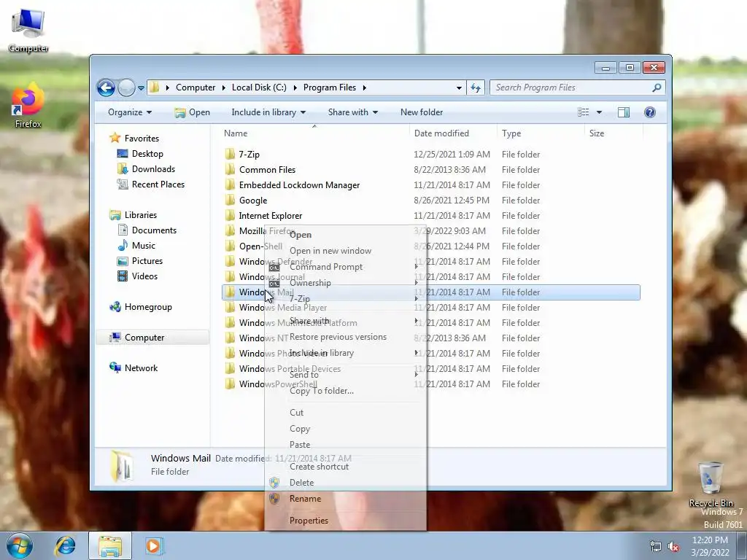
Task: Sort by the Size column header
Action: (x=597, y=133)
